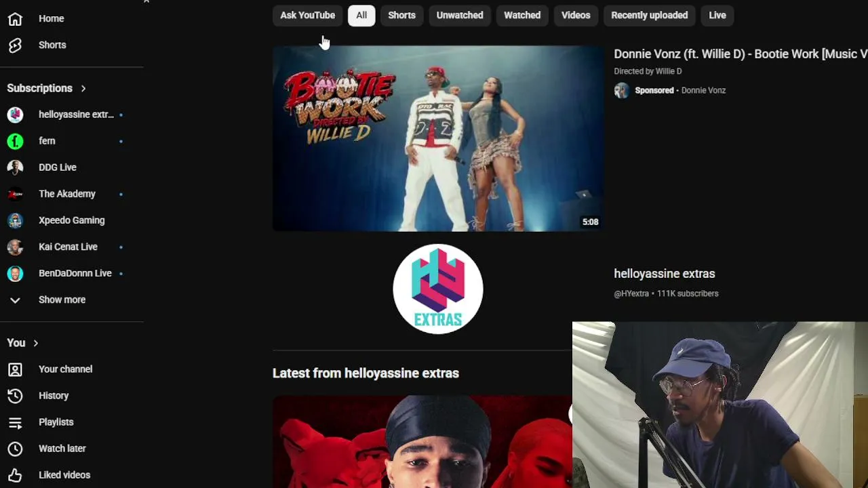Open the Subscriptions heading link

[39, 88]
